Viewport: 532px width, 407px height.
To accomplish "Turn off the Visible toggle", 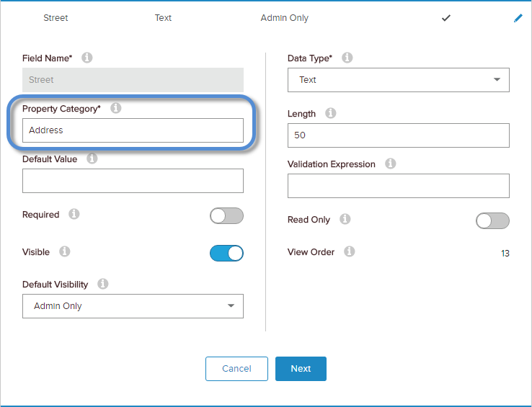I will tap(226, 254).
